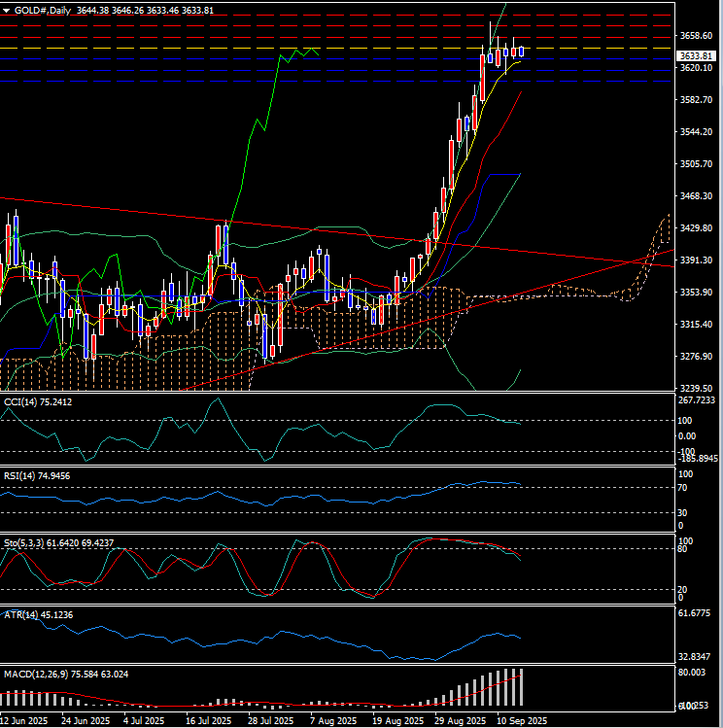Select the Sto(5,3,3) 61.6420 69.4237 label
723x728 pixels.
58,542
